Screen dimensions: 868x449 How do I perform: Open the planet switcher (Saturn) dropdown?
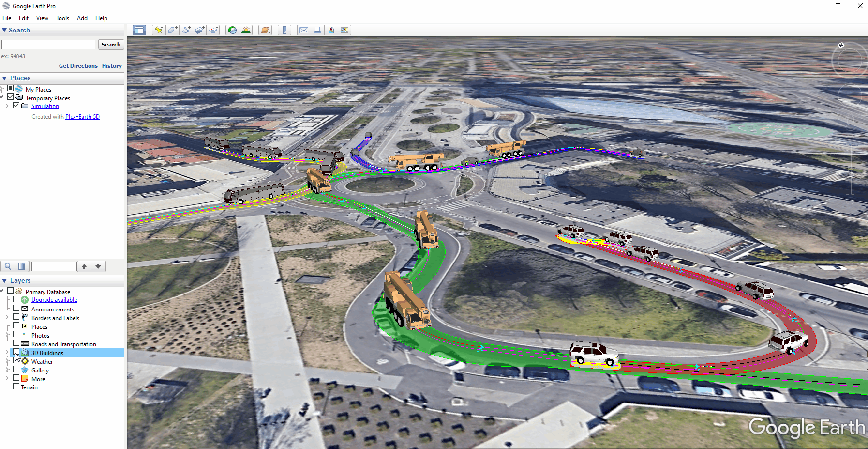point(265,30)
